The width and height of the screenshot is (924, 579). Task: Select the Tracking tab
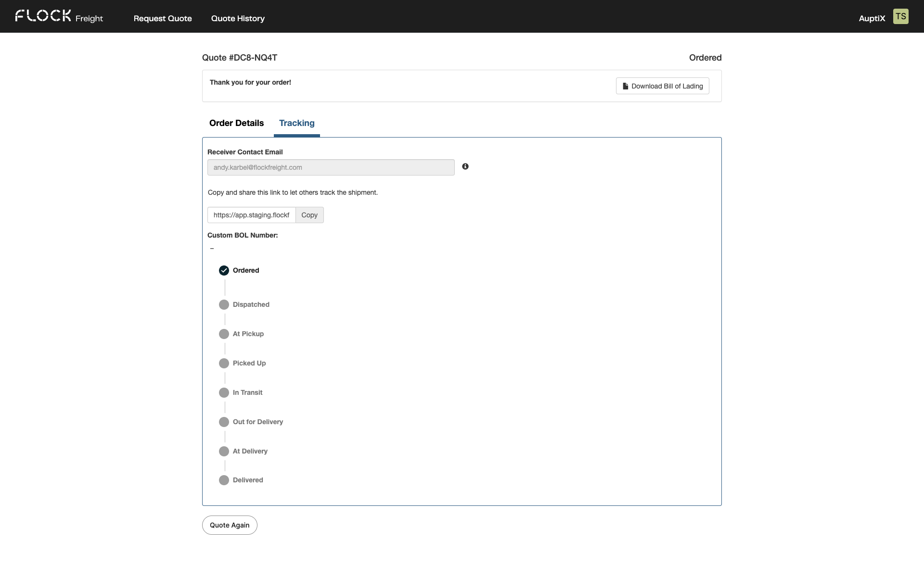(296, 123)
